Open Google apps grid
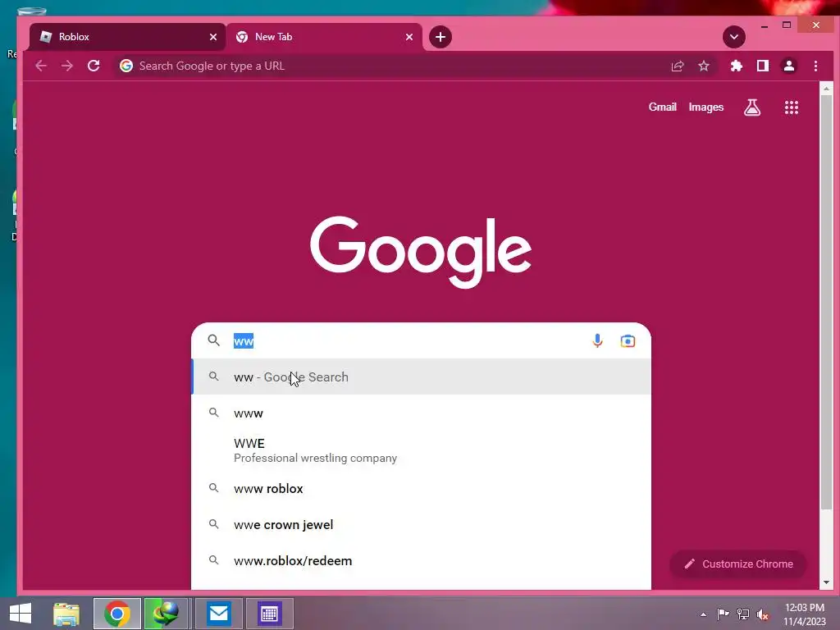 click(792, 107)
